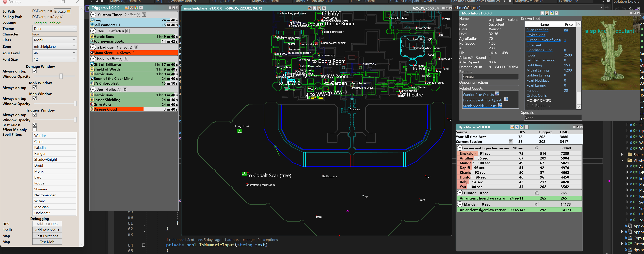Open the Warrior Pike Quests link icon
Viewport: 644px width, 254px height.
(497, 94)
